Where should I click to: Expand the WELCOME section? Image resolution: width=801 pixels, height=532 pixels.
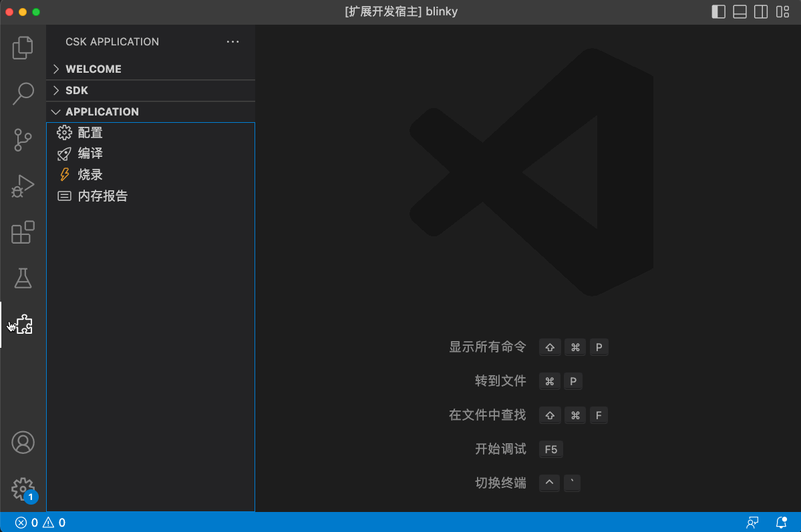click(x=151, y=69)
